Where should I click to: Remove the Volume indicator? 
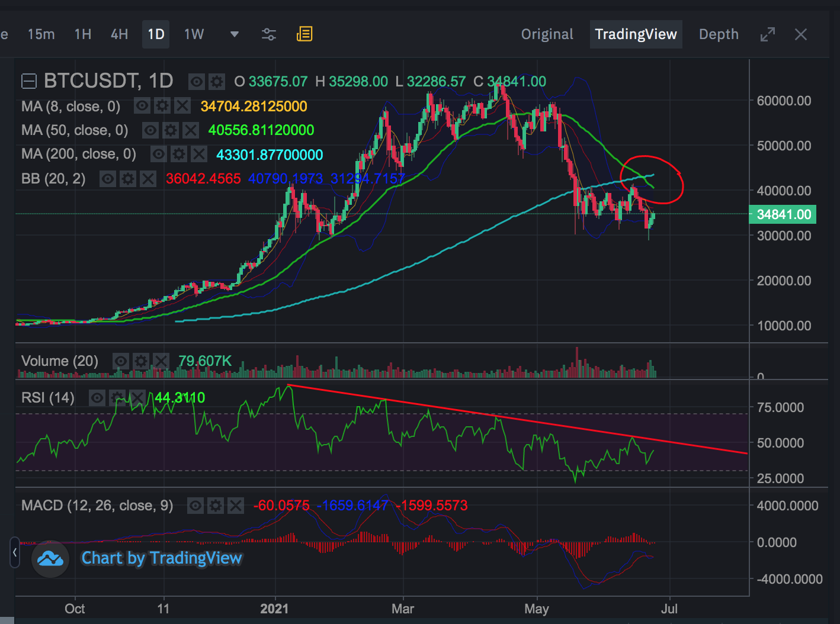161,361
